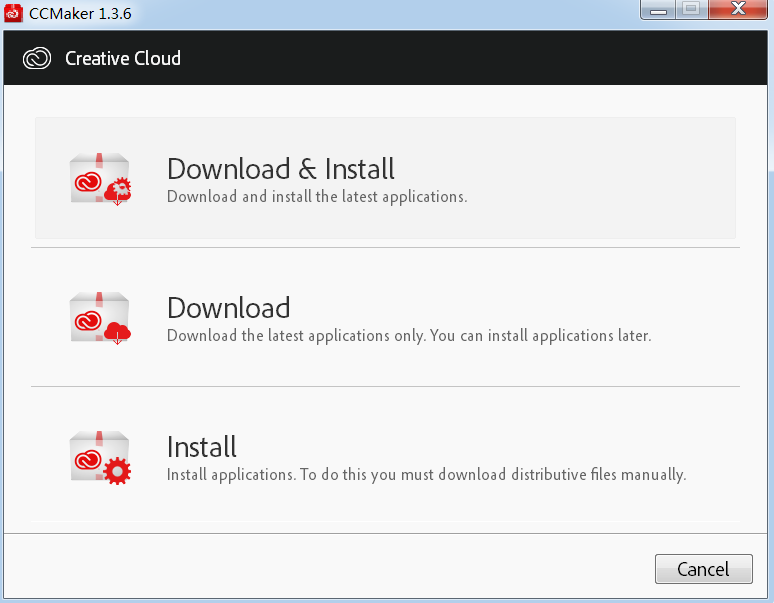Select the Install heading option
This screenshot has width=774, height=603.
[202, 447]
